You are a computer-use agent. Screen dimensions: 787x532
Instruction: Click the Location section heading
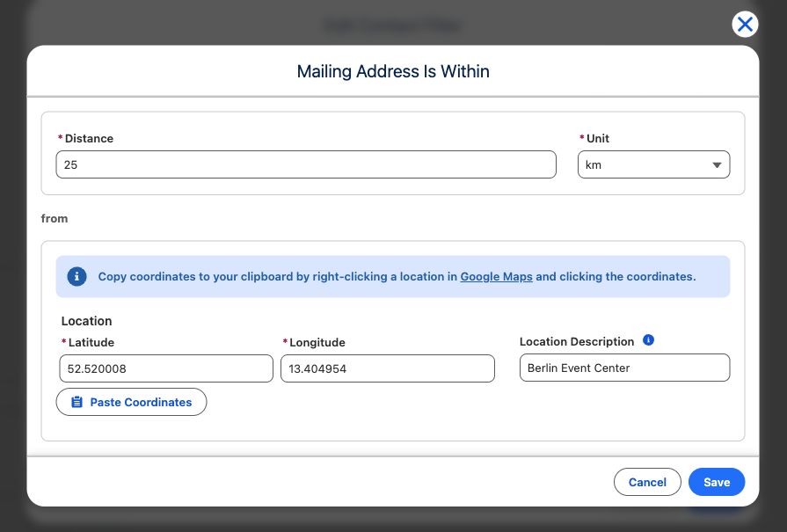click(x=86, y=321)
